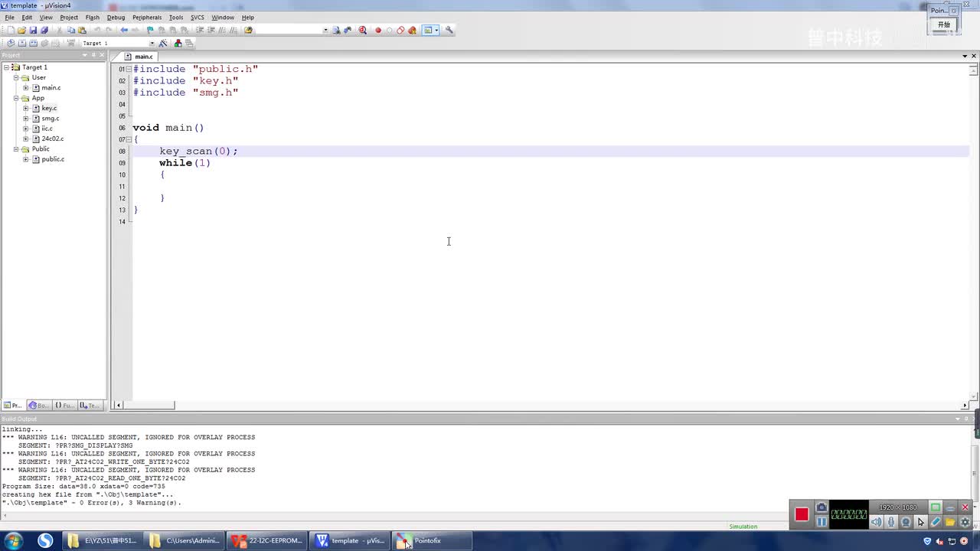Click the Paste toolbar icon
Screen dimensions: 980x551
[x=82, y=31]
